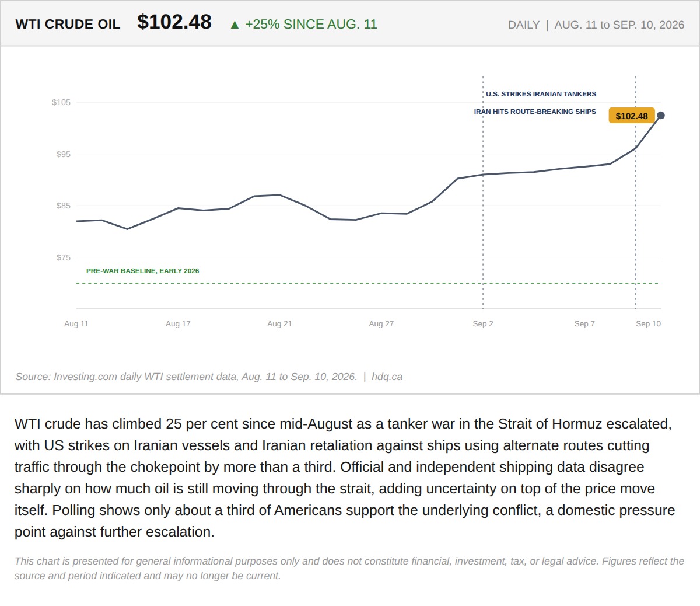700x606 pixels.
Task: Click the Sep 2 date axis label
Action: (483, 324)
